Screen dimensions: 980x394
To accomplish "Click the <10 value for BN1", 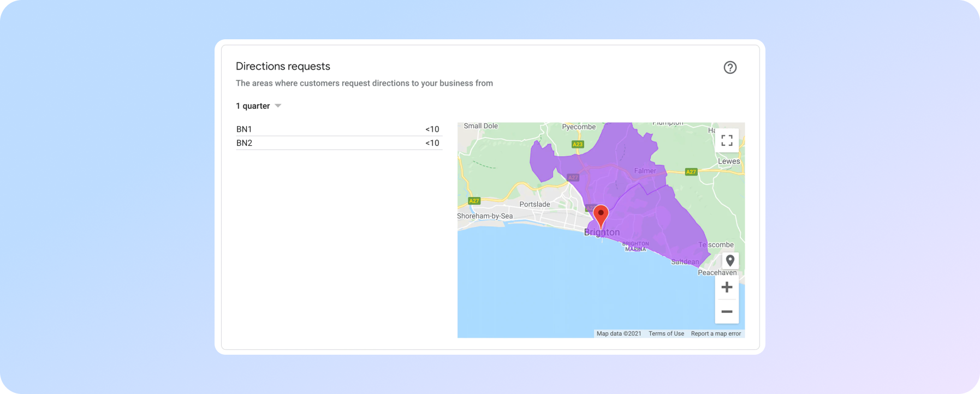I will [x=432, y=129].
